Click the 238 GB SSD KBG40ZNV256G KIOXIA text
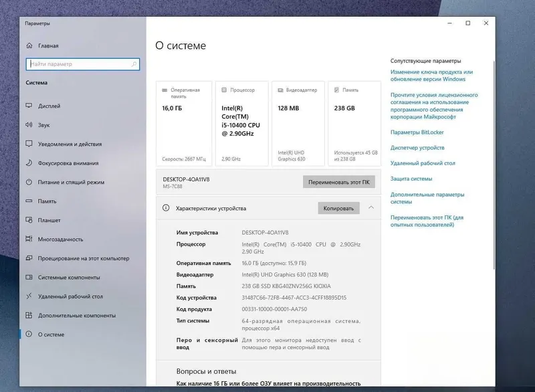Image resolution: width=535 pixels, height=392 pixels. (286, 286)
